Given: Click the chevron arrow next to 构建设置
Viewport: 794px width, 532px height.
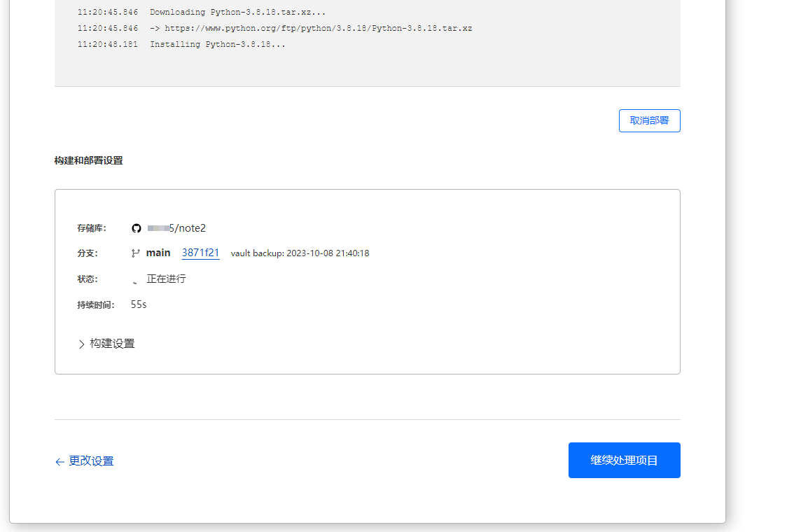Looking at the screenshot, I should click(81, 344).
